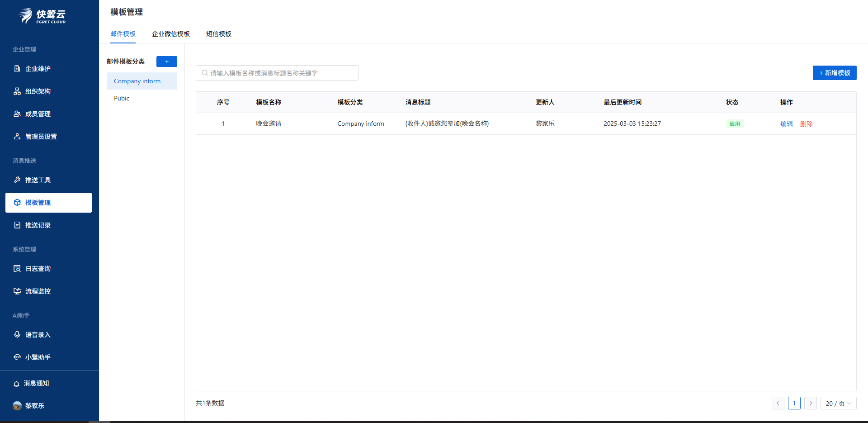
Task: Go to previous page with left chevron
Action: (778, 403)
